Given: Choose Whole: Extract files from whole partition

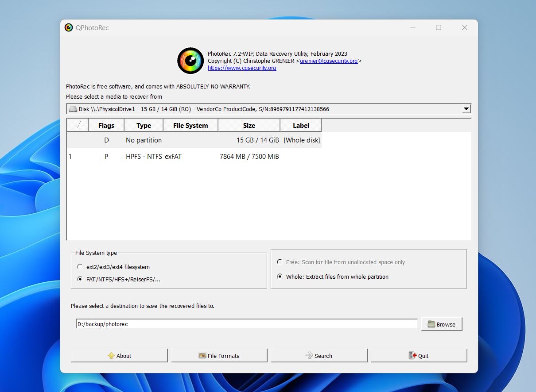Looking at the screenshot, I should pyautogui.click(x=280, y=277).
